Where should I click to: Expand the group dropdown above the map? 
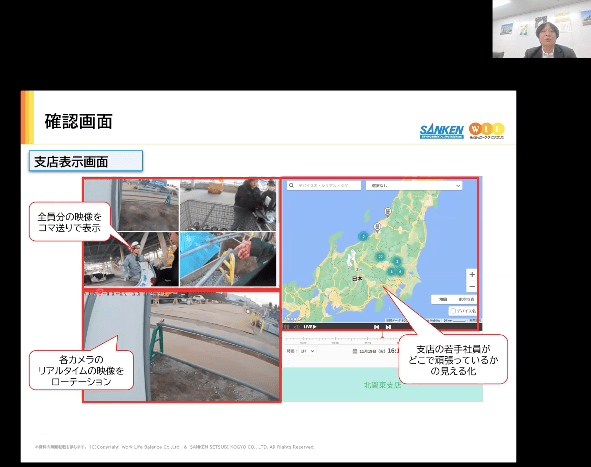(x=414, y=185)
